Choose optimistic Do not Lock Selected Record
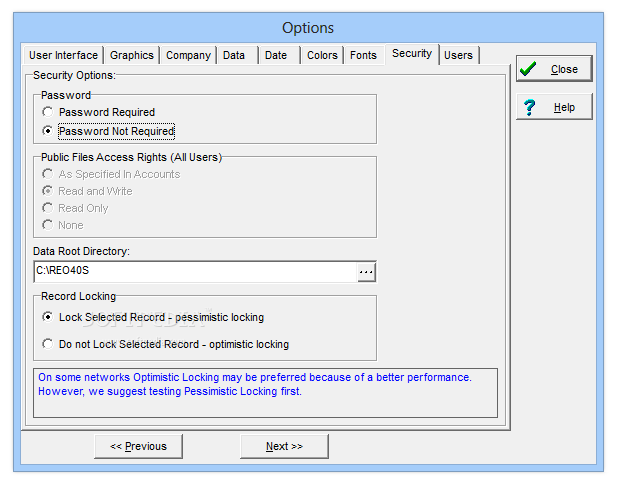Screen dimensions: 621x491 pos(166,344)
